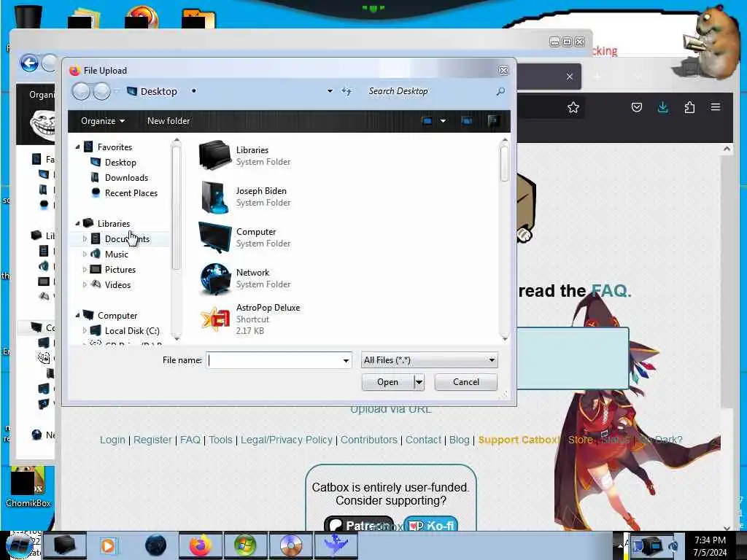Viewport: 747px width, 560px height.
Task: Click the dialog back navigation button
Action: (x=81, y=91)
